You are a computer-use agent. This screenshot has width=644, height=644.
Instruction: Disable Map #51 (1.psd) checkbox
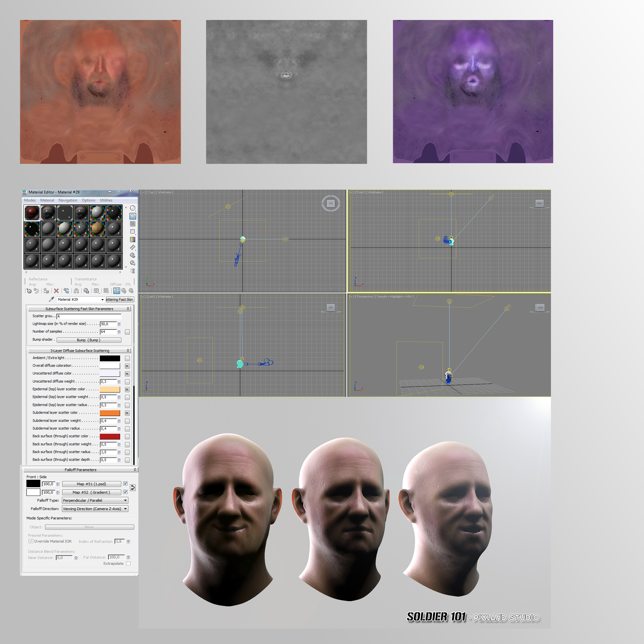click(125, 484)
